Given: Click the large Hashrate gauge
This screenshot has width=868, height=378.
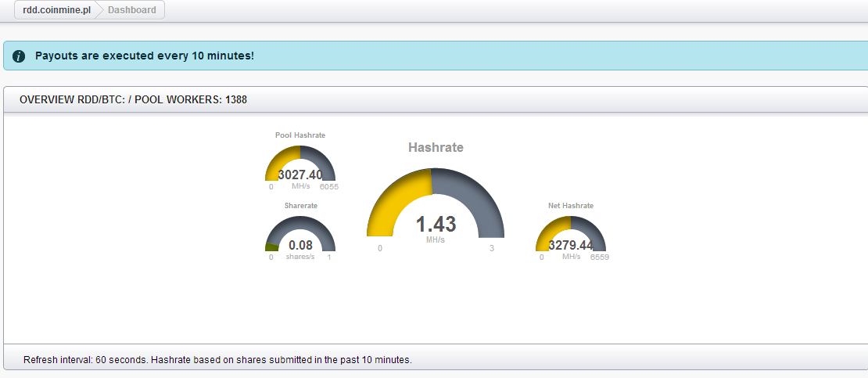Looking at the screenshot, I should pos(436,203).
